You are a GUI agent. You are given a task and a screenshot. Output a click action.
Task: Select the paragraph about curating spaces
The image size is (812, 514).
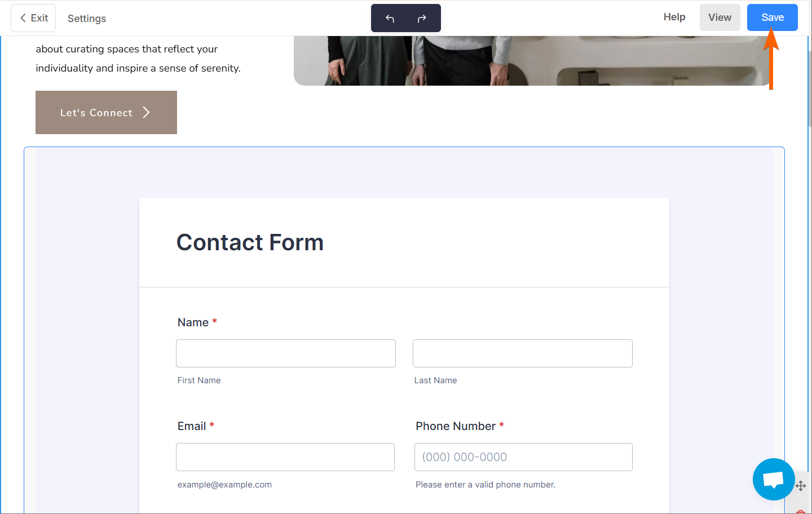click(x=138, y=59)
